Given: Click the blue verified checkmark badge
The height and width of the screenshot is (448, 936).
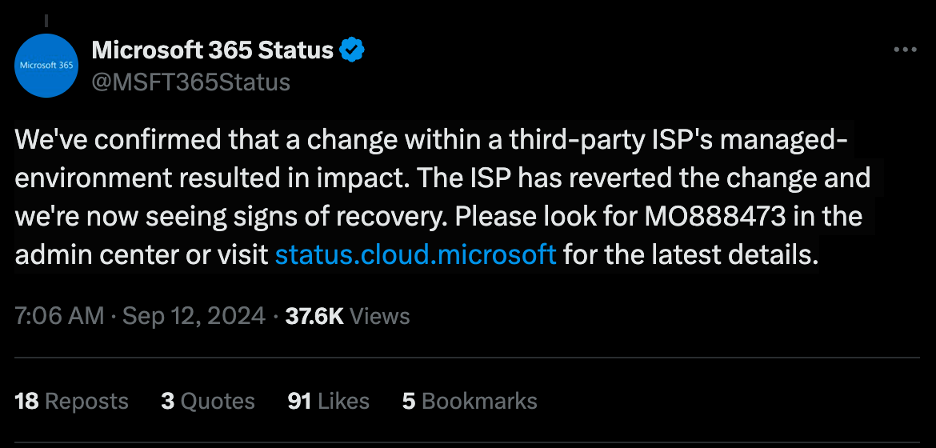Looking at the screenshot, I should coord(353,48).
